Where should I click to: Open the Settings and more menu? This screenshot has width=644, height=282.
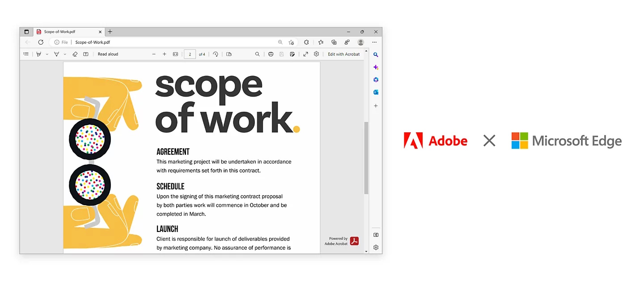pos(375,42)
